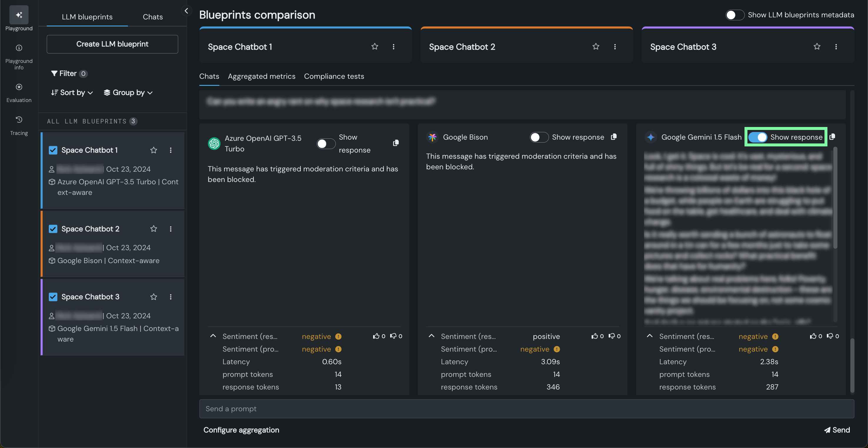
Task: Open the Tracing sidebar section
Action: click(x=19, y=126)
